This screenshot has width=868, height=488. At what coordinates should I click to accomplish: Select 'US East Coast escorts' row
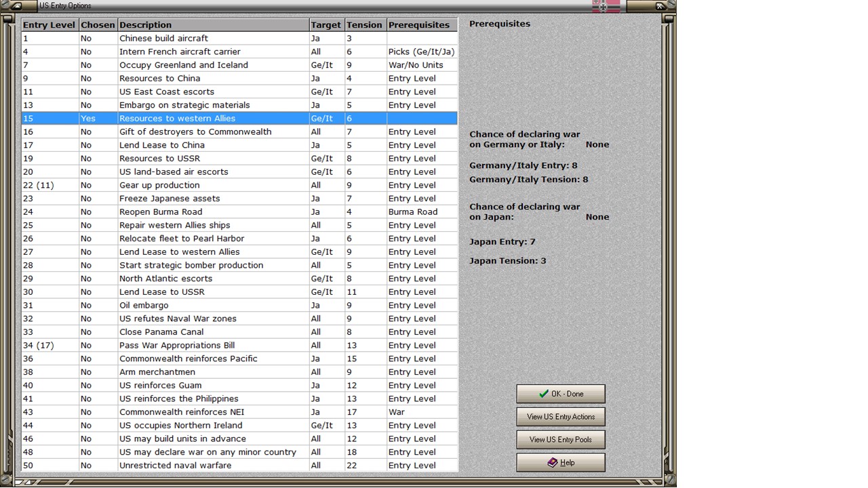pyautogui.click(x=239, y=91)
